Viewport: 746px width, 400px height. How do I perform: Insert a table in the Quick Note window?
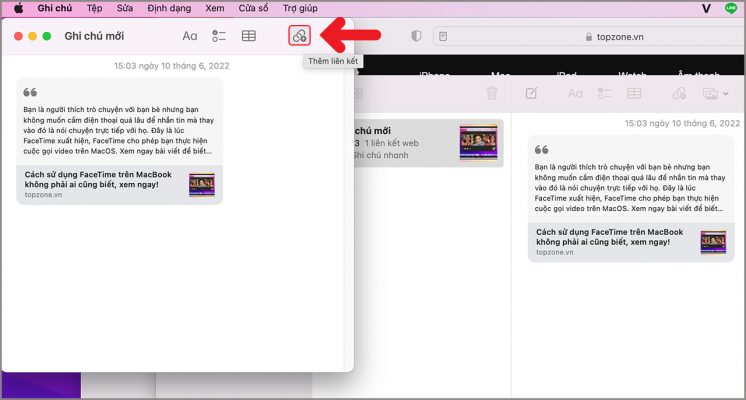pos(249,36)
